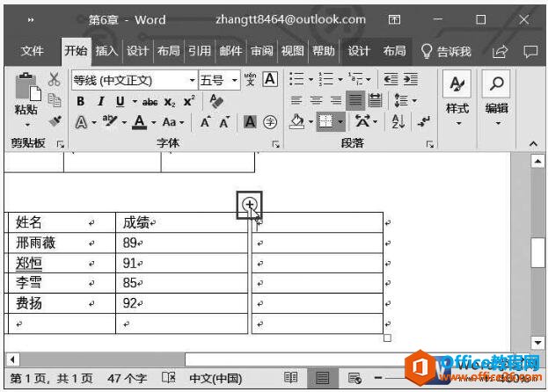Toggle subscript formatting

click(170, 101)
